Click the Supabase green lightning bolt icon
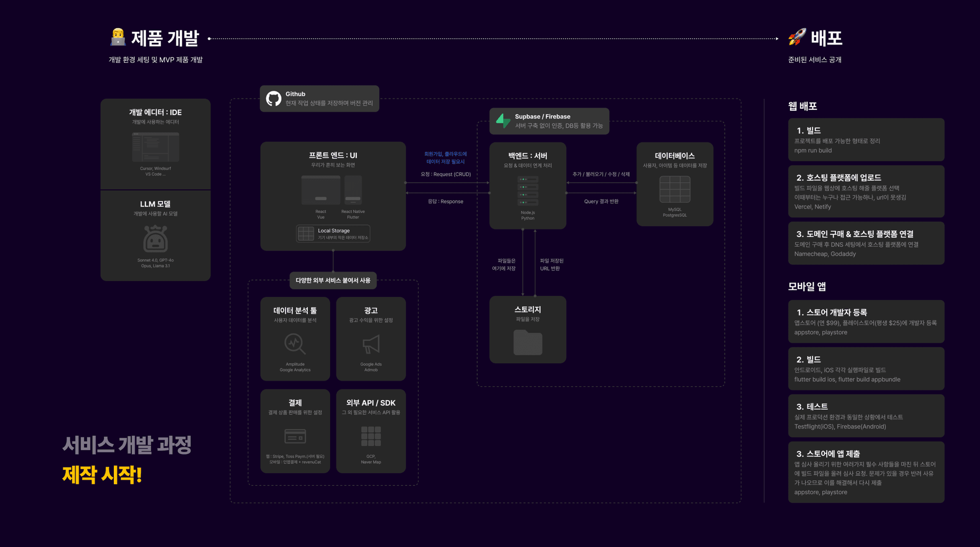The image size is (980, 547). coord(503,121)
